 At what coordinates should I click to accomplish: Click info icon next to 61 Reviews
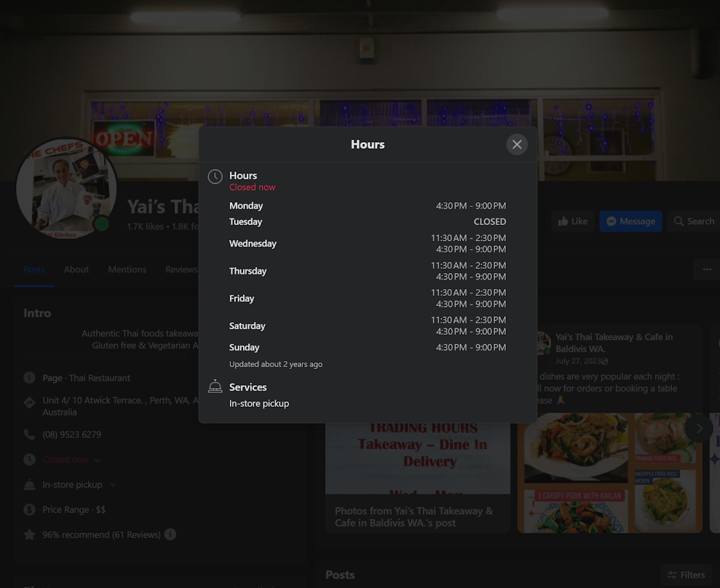click(170, 534)
